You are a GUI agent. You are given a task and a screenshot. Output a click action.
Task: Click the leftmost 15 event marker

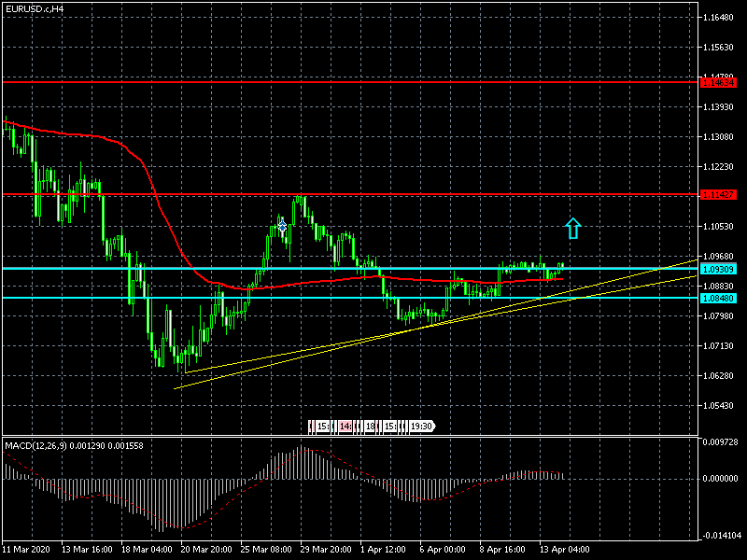pyautogui.click(x=322, y=427)
